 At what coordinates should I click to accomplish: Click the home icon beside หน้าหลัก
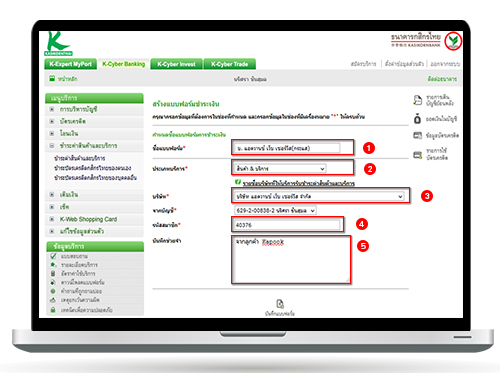coord(52,79)
